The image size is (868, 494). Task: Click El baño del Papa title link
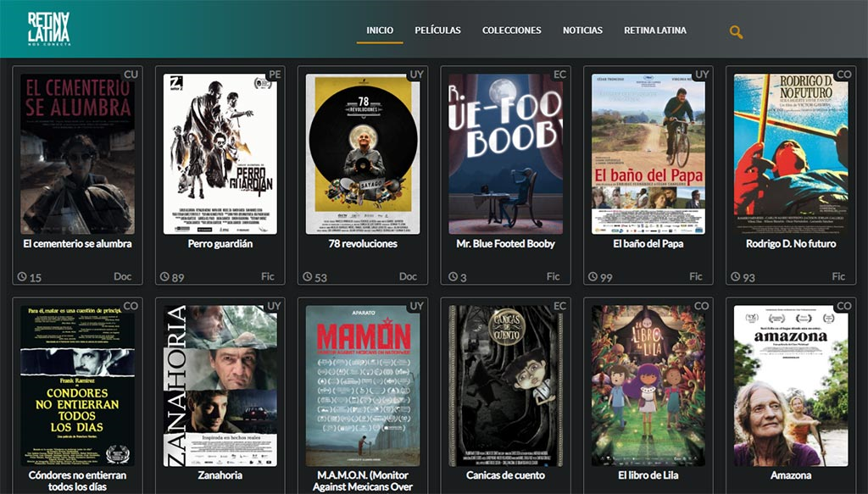(648, 243)
